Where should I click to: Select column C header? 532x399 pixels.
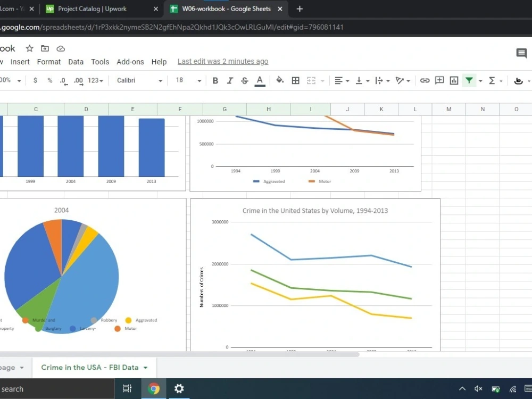[36, 109]
